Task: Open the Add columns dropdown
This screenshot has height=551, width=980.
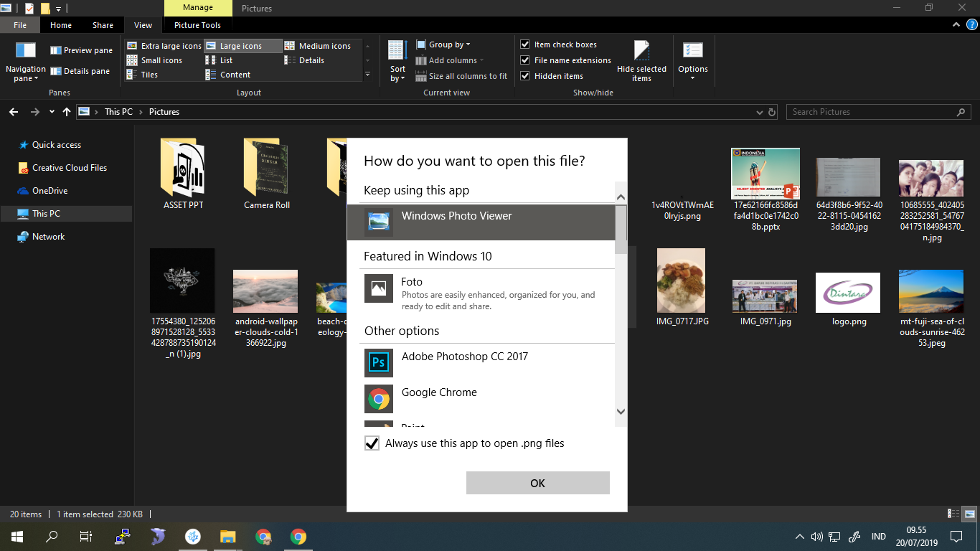Action: tap(450, 60)
